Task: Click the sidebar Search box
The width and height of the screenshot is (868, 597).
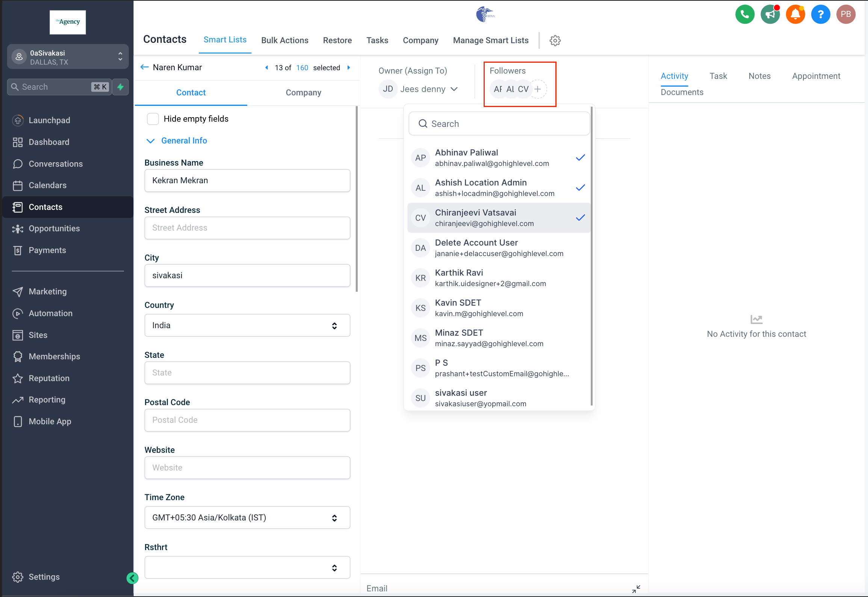Action: tap(59, 87)
